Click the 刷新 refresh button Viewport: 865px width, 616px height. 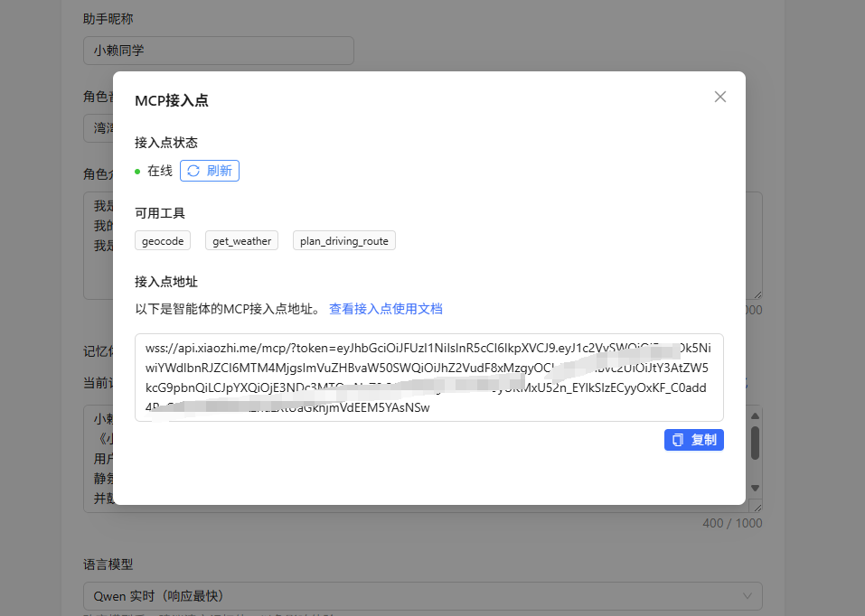pyautogui.click(x=210, y=171)
